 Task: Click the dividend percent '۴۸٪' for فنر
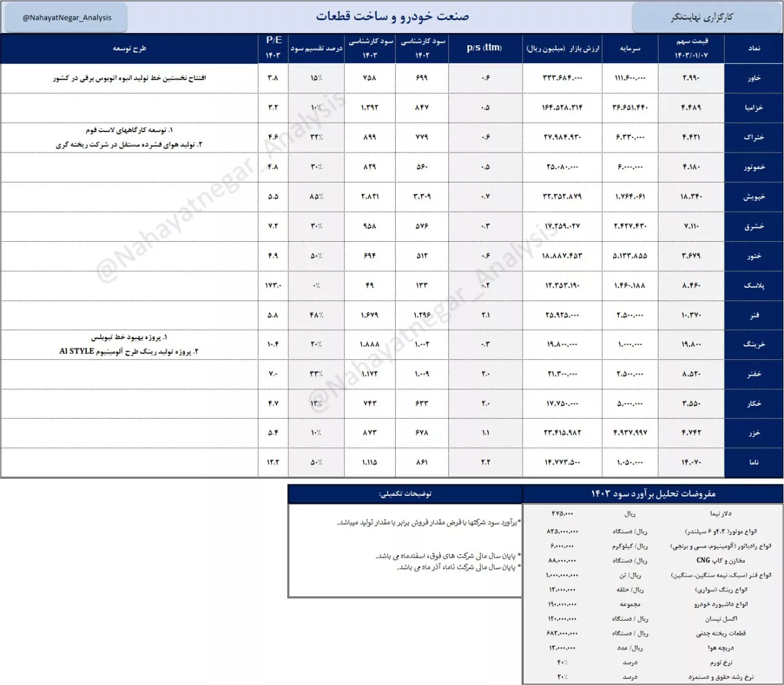[x=316, y=315]
